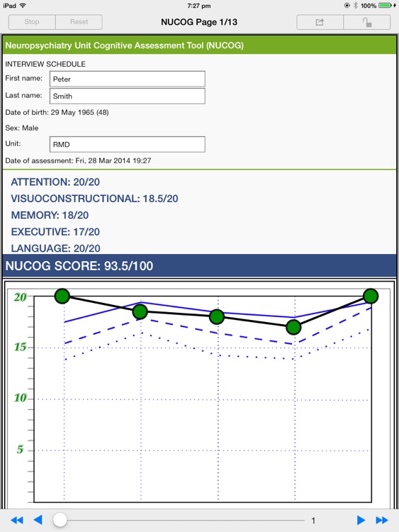Image resolution: width=399 pixels, height=532 pixels.
Task: Tap the Attention data point on graph
Action: (x=62, y=297)
